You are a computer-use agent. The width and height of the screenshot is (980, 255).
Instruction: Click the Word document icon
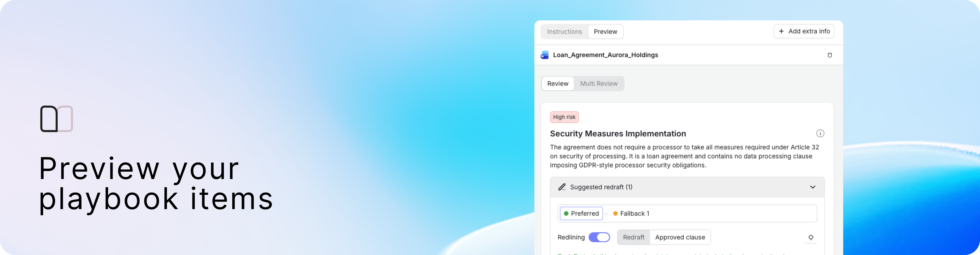pyautogui.click(x=545, y=55)
